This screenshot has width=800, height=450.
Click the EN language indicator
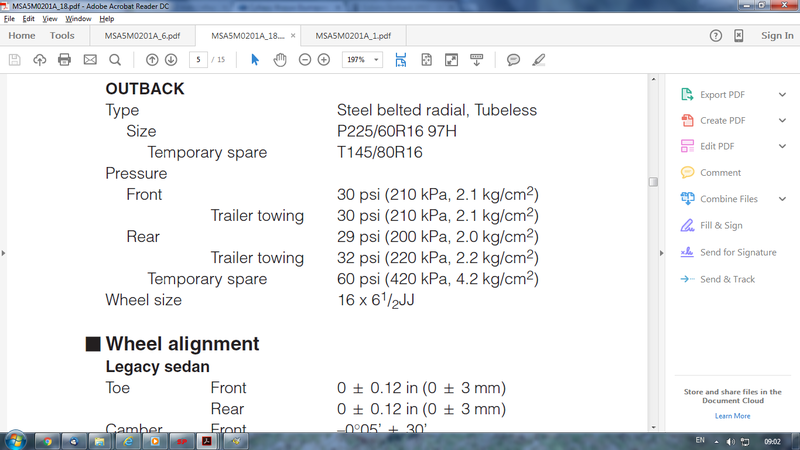point(700,440)
